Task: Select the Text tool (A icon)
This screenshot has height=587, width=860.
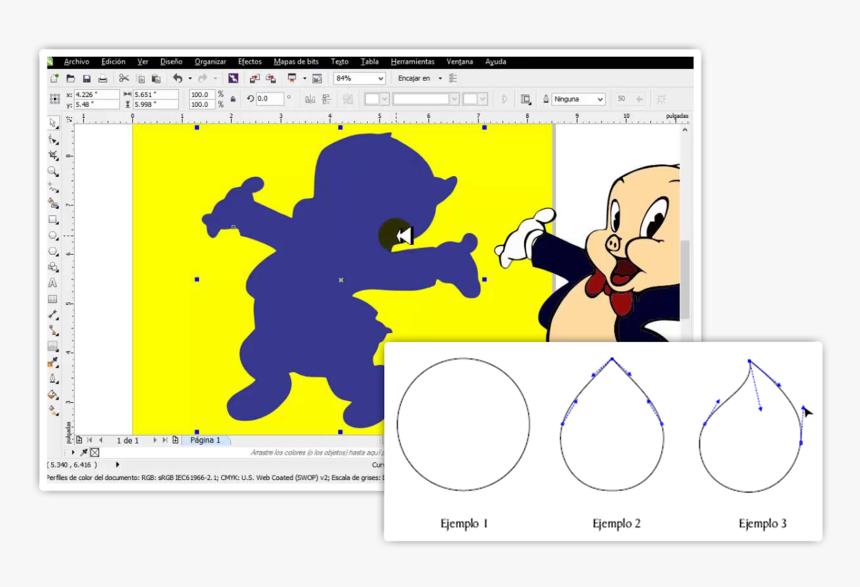Action: 53,283
